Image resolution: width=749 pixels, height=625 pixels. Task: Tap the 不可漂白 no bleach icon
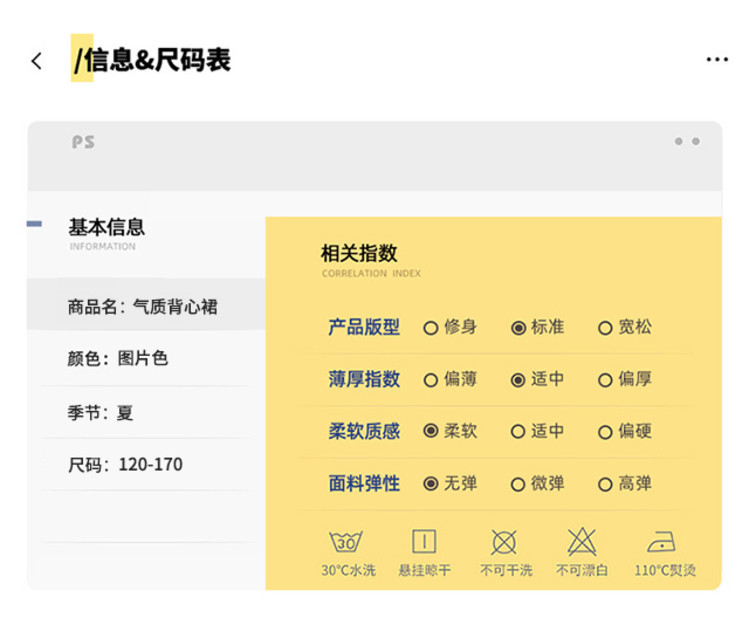581,541
